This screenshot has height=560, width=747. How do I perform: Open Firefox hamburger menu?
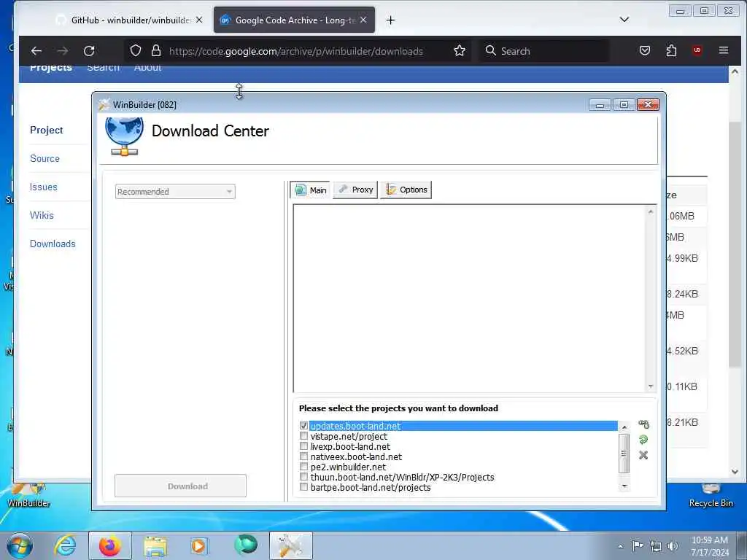[724, 50]
